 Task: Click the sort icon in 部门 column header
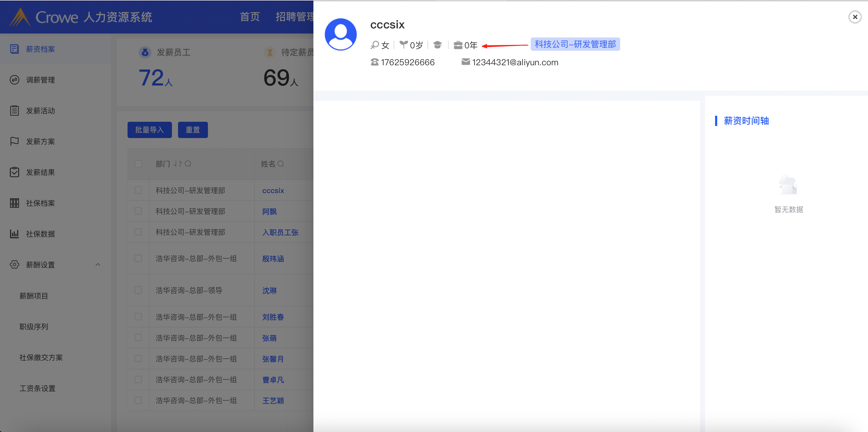pyautogui.click(x=178, y=164)
